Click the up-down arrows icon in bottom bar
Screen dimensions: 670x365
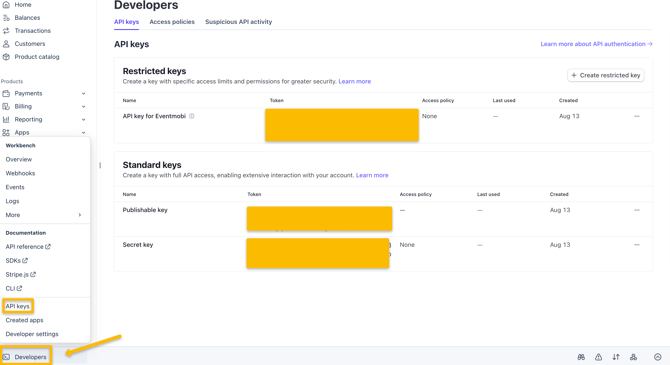coord(616,357)
